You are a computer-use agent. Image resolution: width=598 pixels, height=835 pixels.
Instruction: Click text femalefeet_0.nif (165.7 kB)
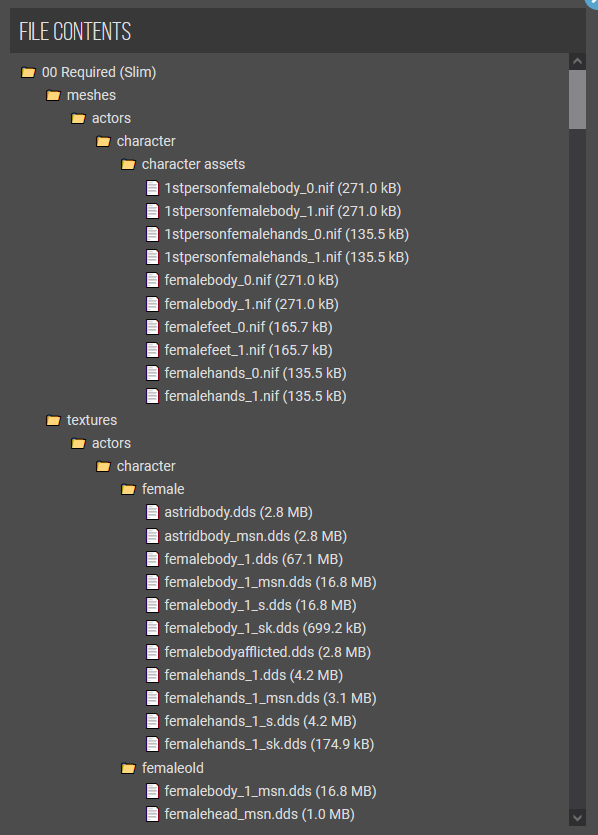click(x=248, y=327)
